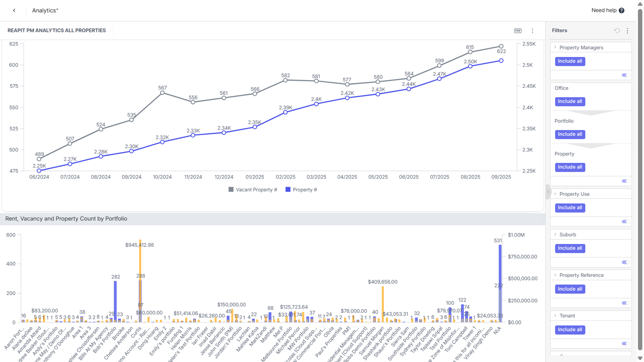Screen dimensions: 644x362
Task: Click Need help link text
Action: [604, 10]
